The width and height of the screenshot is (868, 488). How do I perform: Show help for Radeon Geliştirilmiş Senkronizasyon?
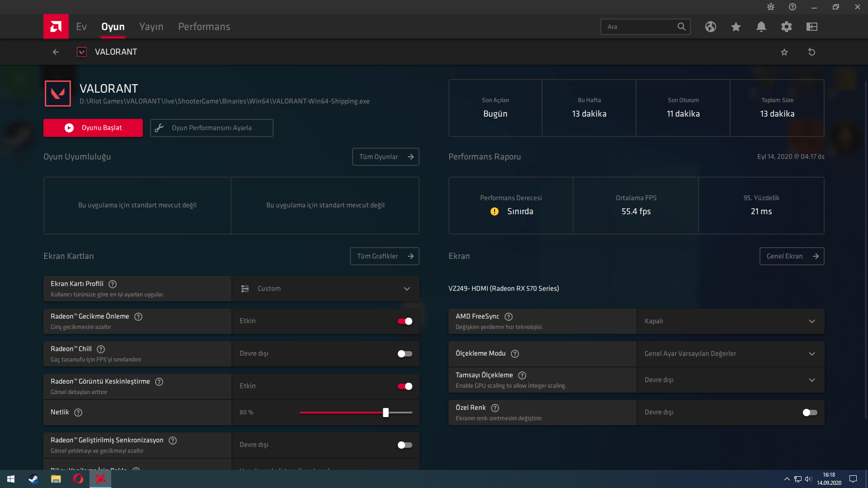tap(173, 441)
